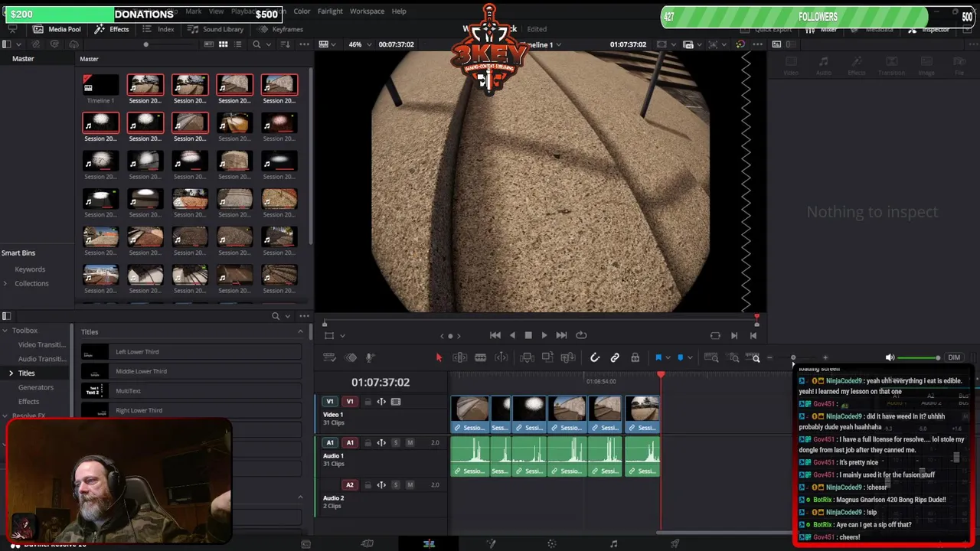Image resolution: width=980 pixels, height=551 pixels.
Task: Open the Color page icon
Action: [551, 543]
